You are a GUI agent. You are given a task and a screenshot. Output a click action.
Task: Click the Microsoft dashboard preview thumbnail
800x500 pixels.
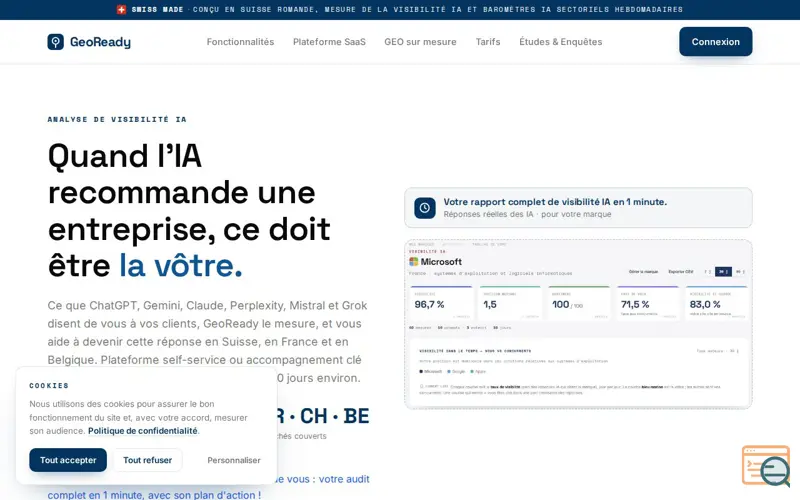pos(578,324)
